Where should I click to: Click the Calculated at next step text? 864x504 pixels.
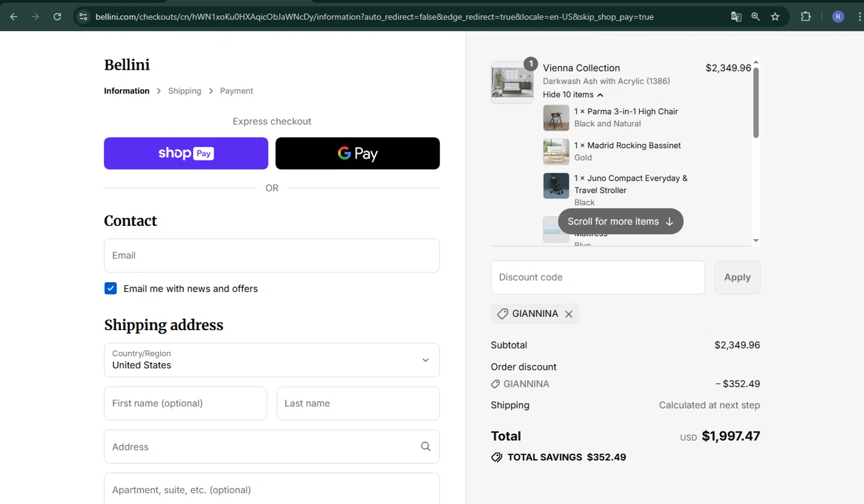click(710, 405)
